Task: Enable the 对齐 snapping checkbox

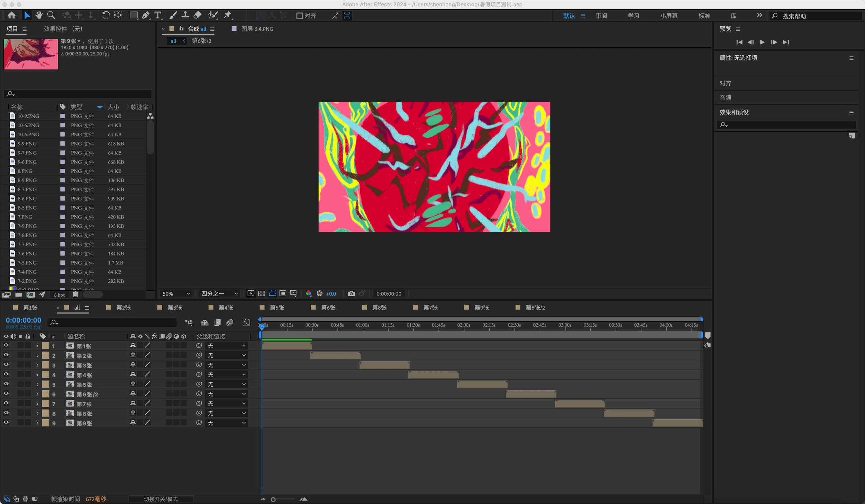Action: 300,16
